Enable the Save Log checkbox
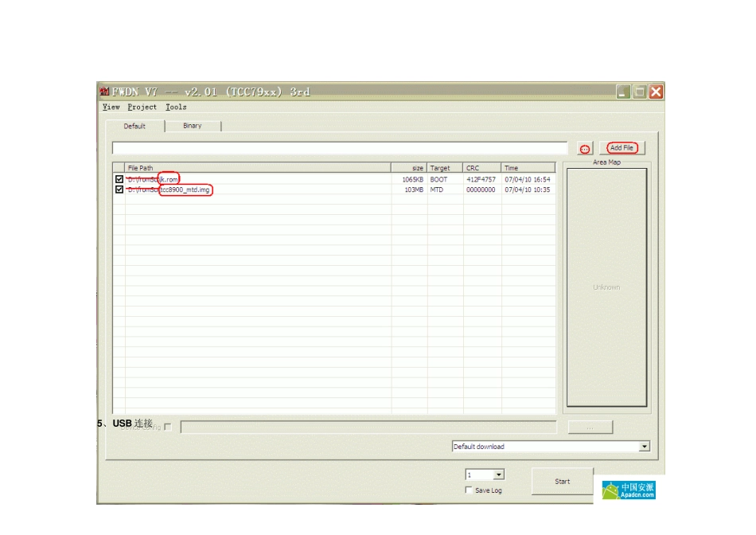 pyautogui.click(x=469, y=490)
